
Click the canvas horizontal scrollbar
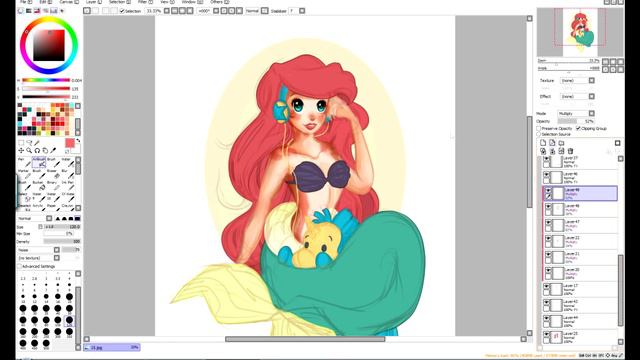(x=305, y=339)
